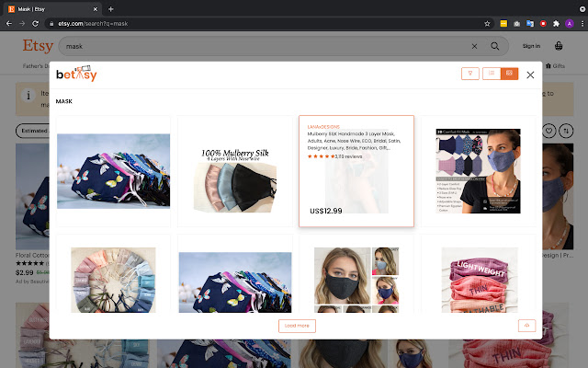Open the circular arrangement of masks thumbnail
588x368 pixels.
point(113,280)
